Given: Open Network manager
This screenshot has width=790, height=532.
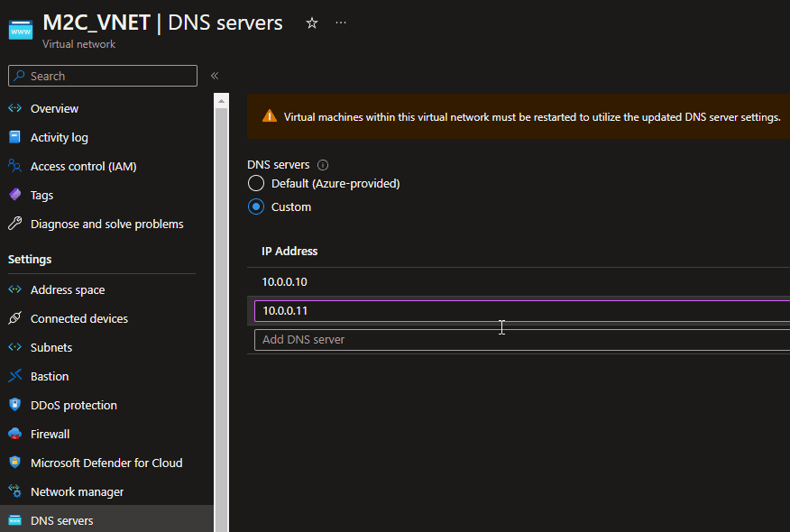Looking at the screenshot, I should coord(77,491).
